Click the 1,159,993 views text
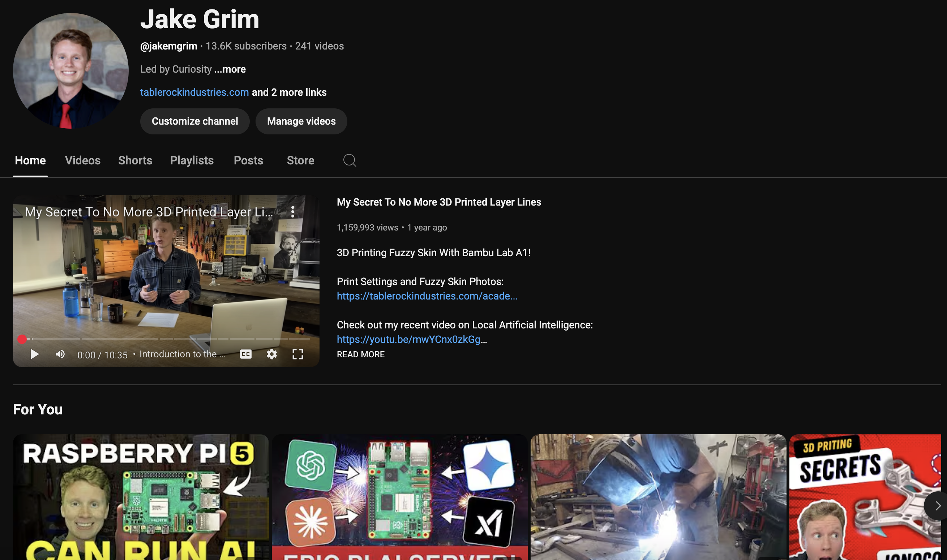This screenshot has height=560, width=947. pyautogui.click(x=367, y=228)
